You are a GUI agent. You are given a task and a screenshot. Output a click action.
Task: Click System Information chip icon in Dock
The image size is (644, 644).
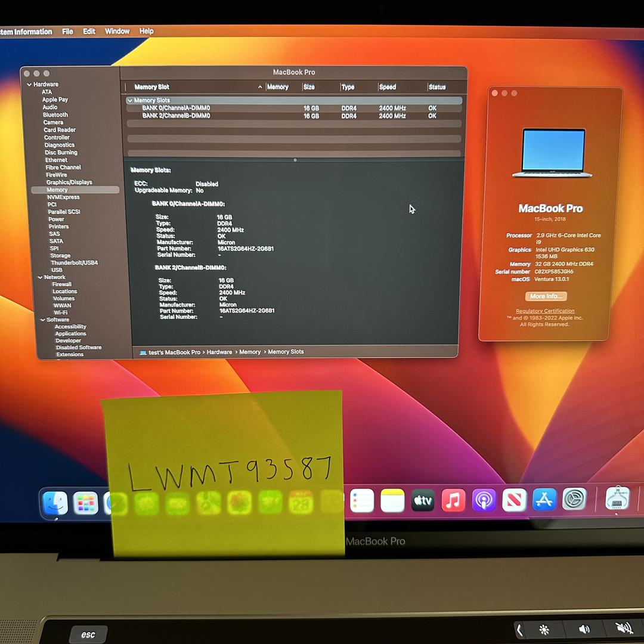click(x=617, y=498)
